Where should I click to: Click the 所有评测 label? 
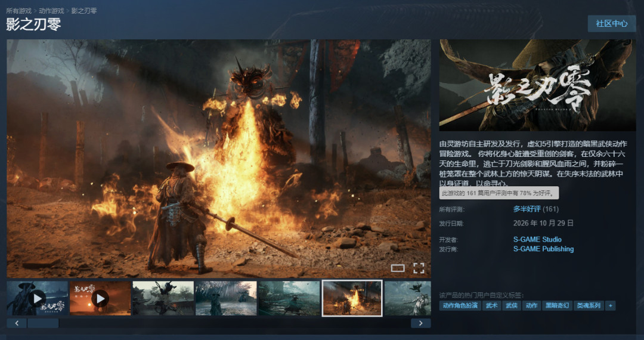(x=452, y=209)
